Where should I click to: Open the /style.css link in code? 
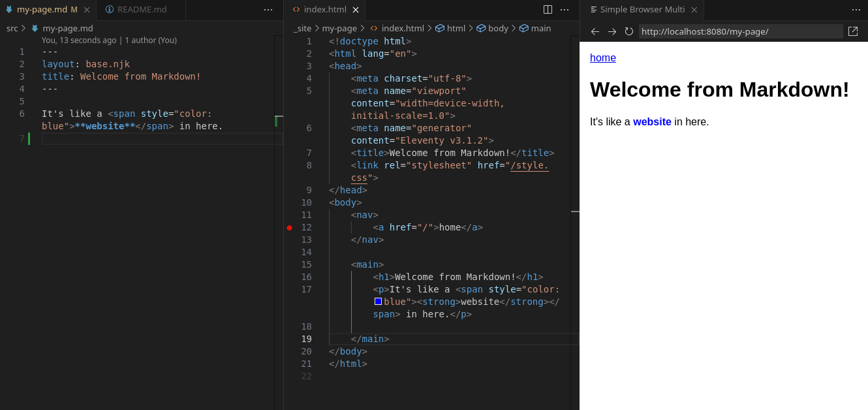pyautogui.click(x=529, y=166)
